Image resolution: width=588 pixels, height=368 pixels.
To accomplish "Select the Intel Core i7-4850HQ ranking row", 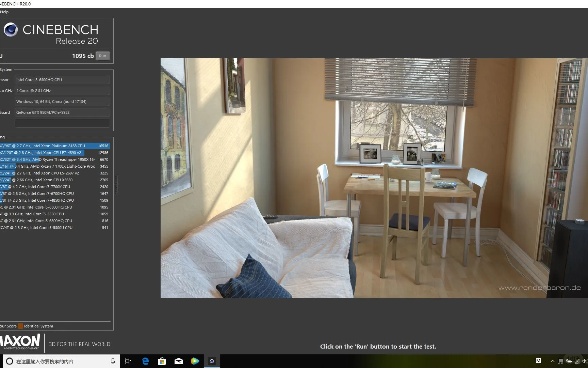I will (x=55, y=200).
